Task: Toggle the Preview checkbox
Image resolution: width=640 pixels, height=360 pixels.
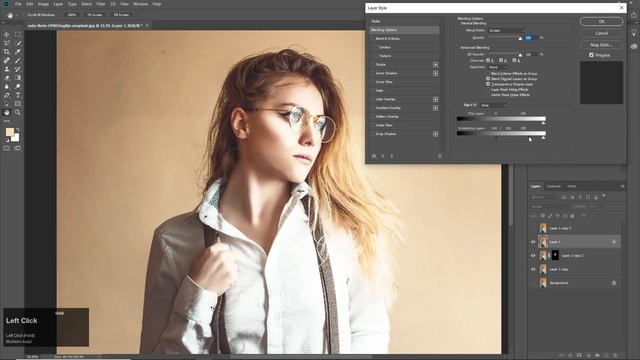Action: pos(591,55)
